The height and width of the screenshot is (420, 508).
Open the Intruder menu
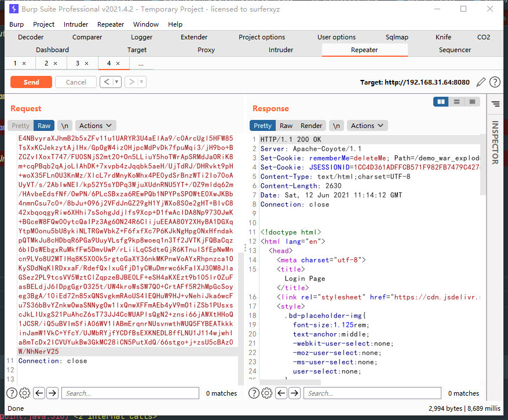(x=76, y=24)
